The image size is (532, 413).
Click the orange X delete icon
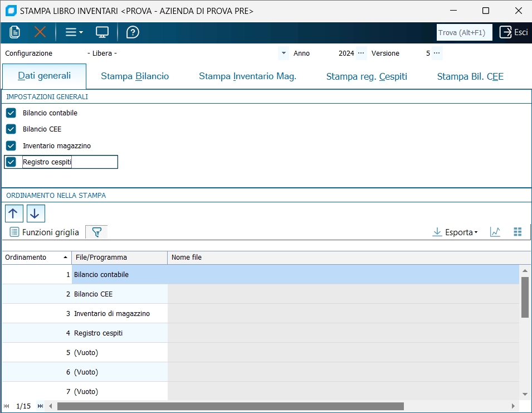coord(40,32)
